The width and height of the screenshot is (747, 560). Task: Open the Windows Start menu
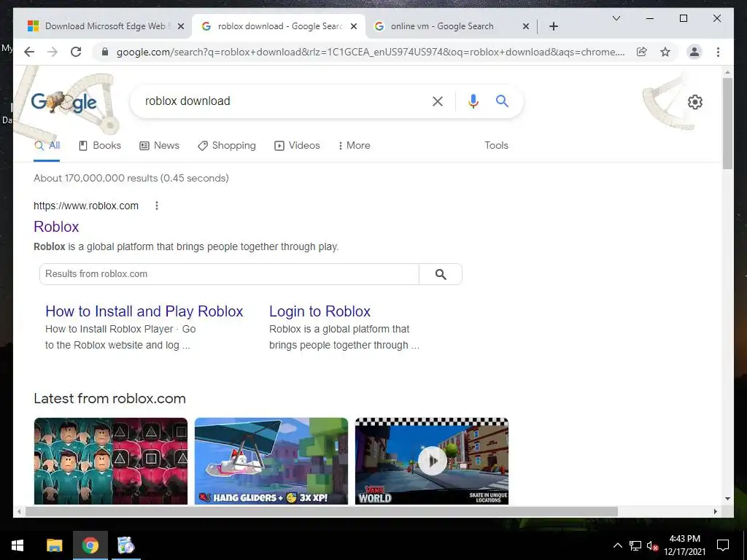point(18,545)
